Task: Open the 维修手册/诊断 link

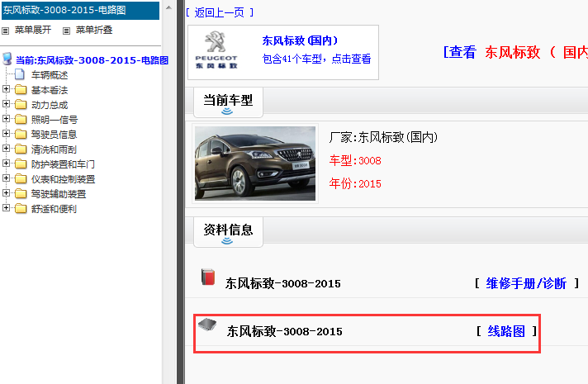Action: click(526, 283)
